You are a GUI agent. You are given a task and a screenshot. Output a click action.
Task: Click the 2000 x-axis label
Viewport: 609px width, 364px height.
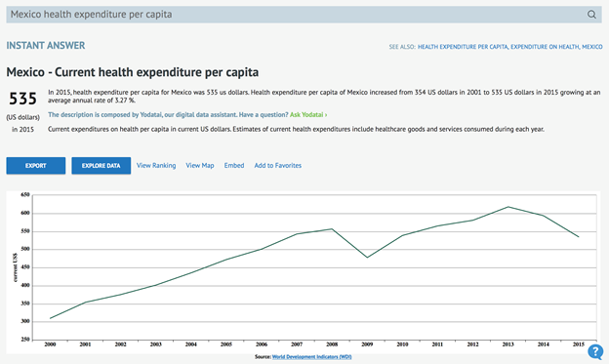point(50,344)
